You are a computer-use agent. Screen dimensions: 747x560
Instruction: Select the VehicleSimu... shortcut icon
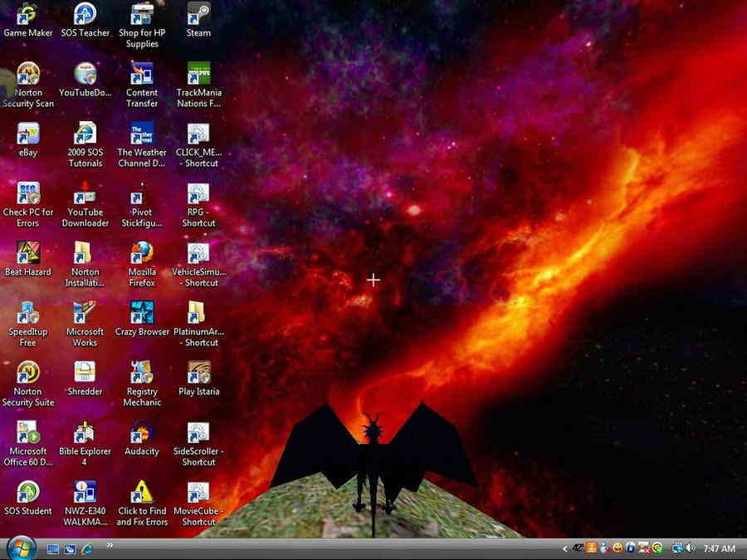tap(198, 265)
